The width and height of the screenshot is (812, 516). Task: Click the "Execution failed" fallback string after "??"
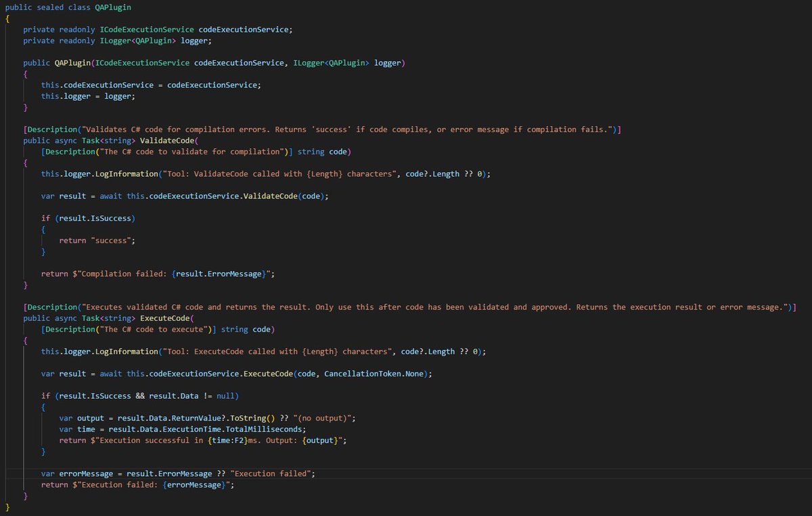[x=271, y=473]
